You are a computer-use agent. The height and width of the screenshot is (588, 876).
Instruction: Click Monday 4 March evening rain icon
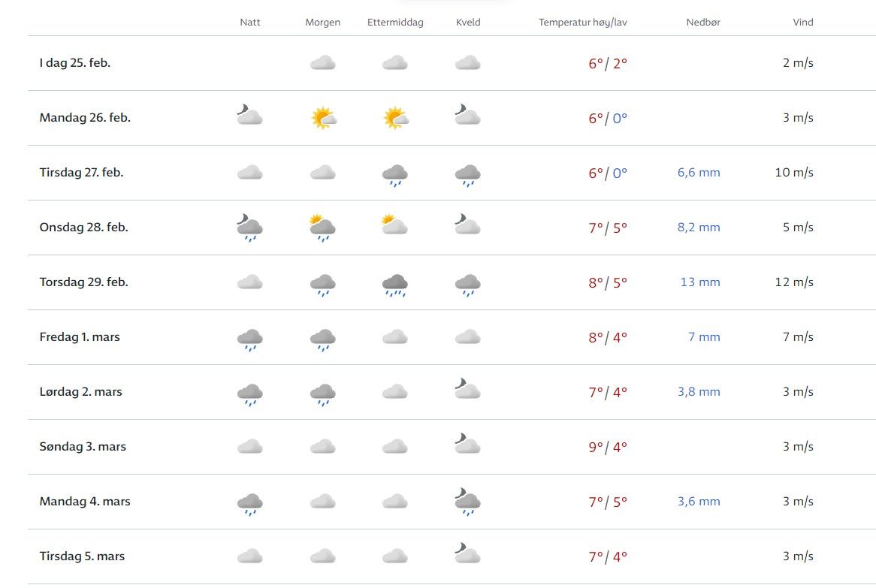pos(467,502)
